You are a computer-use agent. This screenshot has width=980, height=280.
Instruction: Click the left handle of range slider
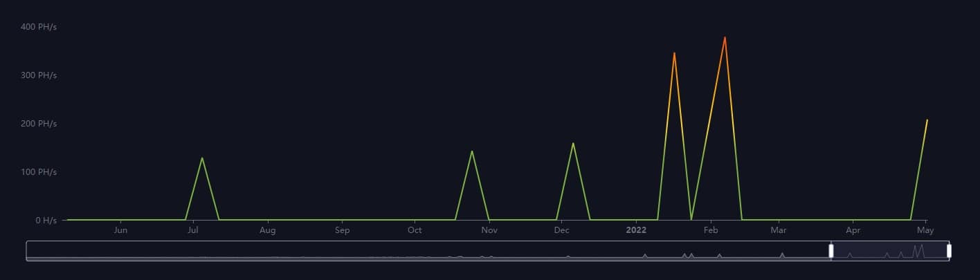point(831,250)
